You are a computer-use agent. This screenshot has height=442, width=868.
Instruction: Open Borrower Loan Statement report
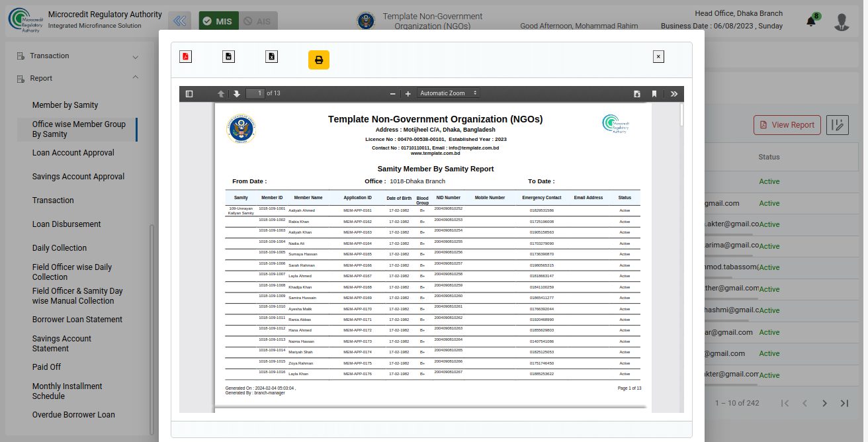(x=77, y=320)
